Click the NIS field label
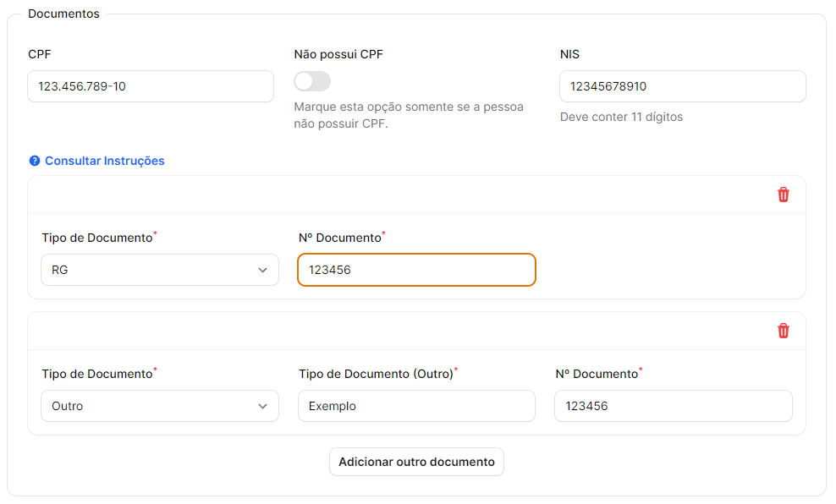Image resolution: width=836 pixels, height=504 pixels. (569, 54)
